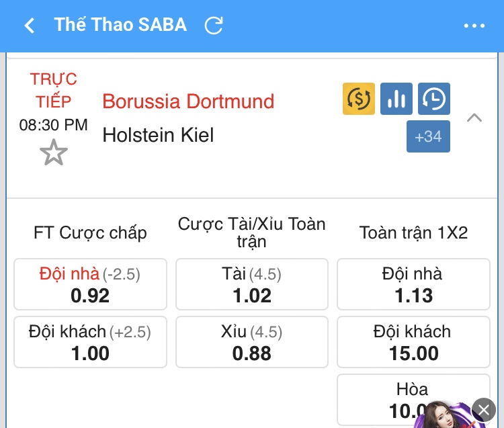
Task: Pick Xỉu (4.5) under odds 0.88
Action: tap(252, 342)
